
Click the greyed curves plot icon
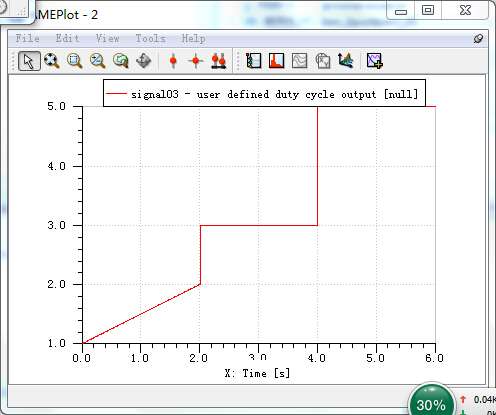tap(299, 61)
